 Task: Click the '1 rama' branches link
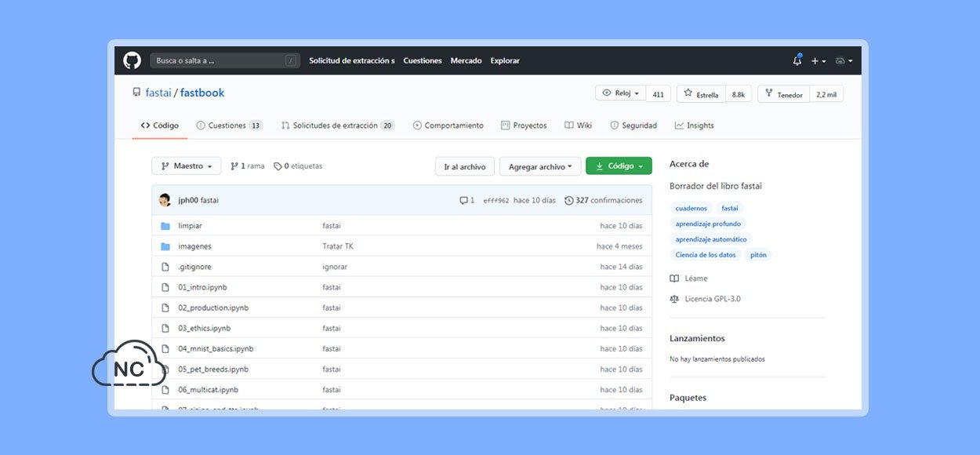point(248,166)
